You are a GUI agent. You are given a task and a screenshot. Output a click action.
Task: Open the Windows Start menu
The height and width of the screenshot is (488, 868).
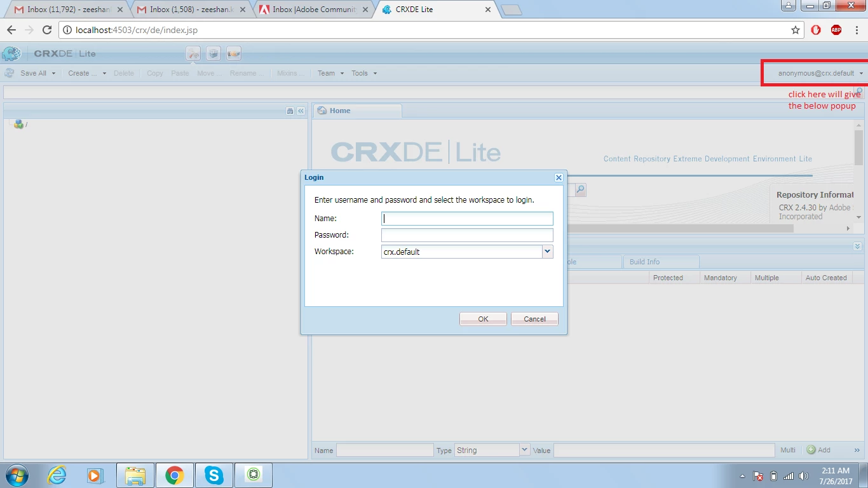click(16, 475)
